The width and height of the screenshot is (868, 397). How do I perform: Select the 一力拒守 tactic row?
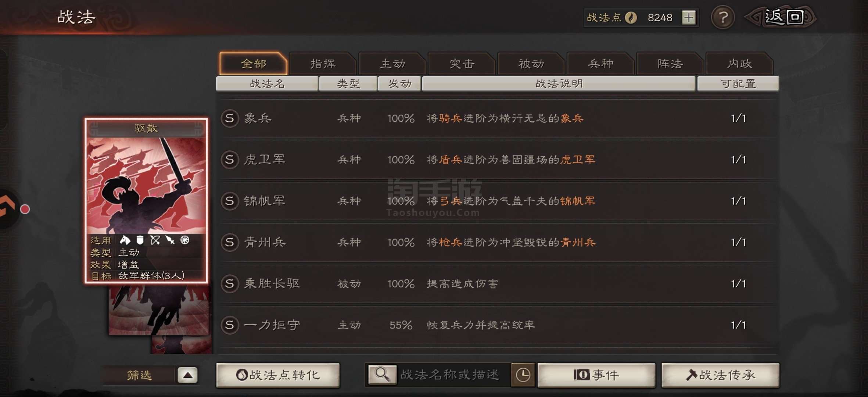499,325
